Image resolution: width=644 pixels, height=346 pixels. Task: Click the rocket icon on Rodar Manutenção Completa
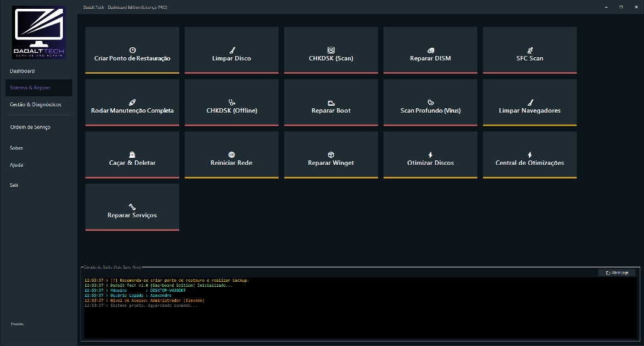132,102
